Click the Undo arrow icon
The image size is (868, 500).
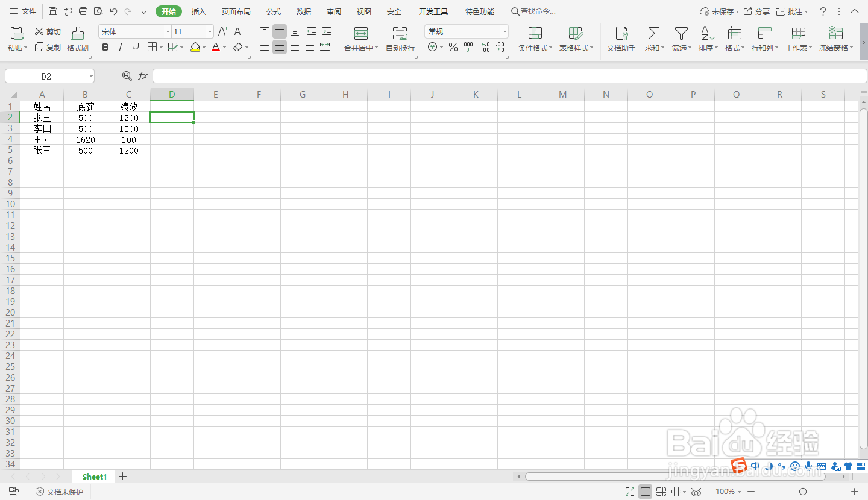[x=113, y=11]
